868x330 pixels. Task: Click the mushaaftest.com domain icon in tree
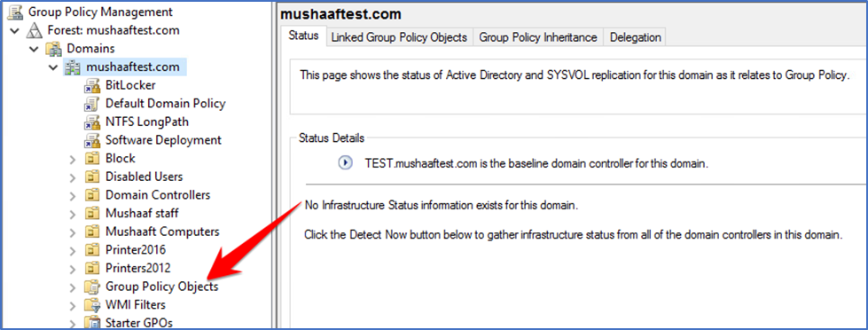[73, 67]
